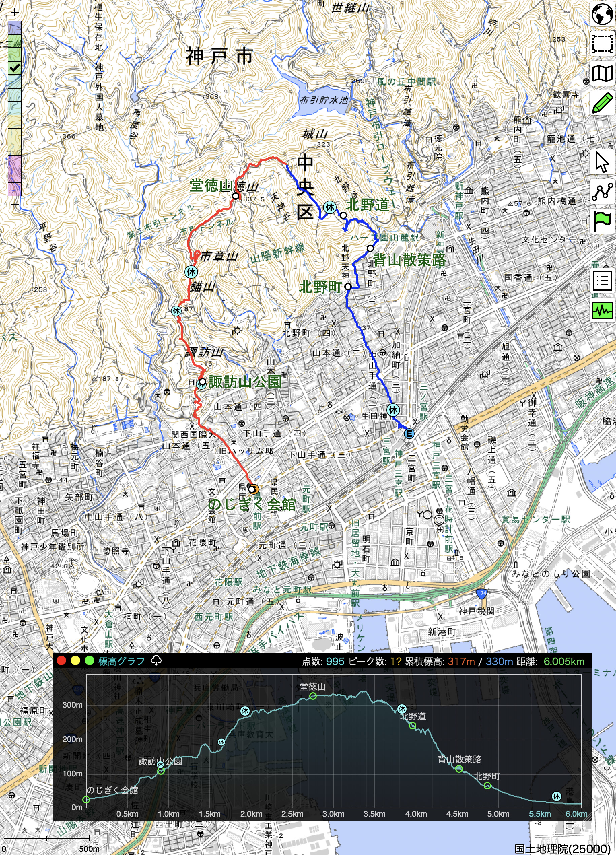Select the top purple-blue zoom level cell
Viewport: 616px width, 855px height.
15,28
